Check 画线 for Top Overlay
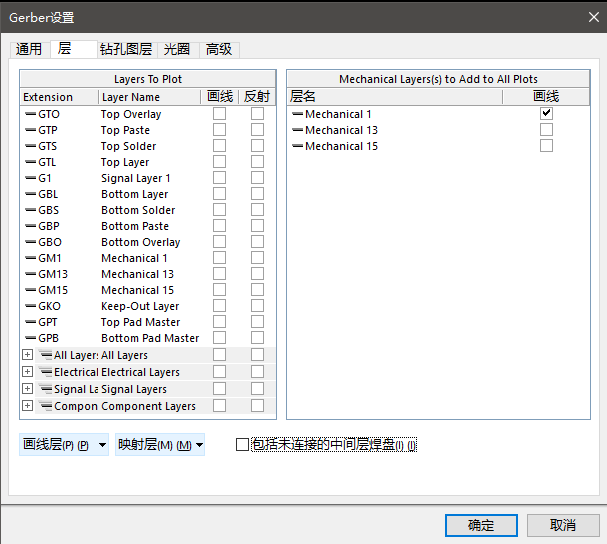Image resolution: width=607 pixels, height=544 pixels. pyautogui.click(x=219, y=114)
